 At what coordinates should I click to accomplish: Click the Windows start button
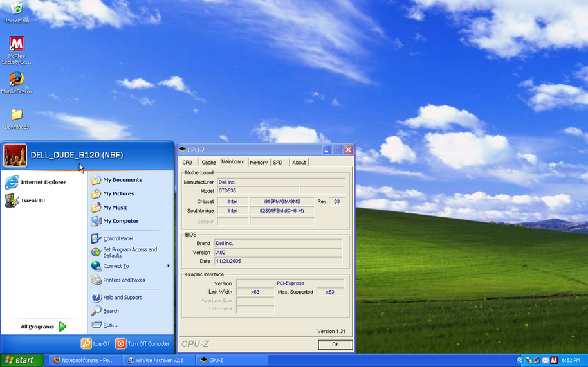pos(22,361)
